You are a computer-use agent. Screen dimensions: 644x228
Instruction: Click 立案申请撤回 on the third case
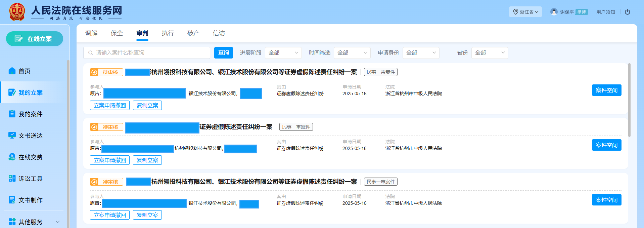110,215
